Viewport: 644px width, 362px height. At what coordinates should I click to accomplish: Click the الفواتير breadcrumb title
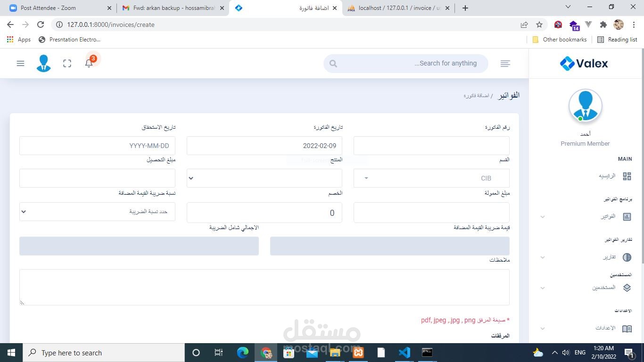[x=509, y=95]
